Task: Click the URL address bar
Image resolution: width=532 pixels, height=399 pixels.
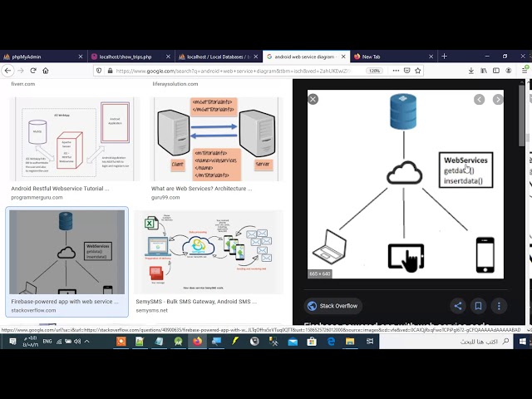Action: [x=238, y=71]
